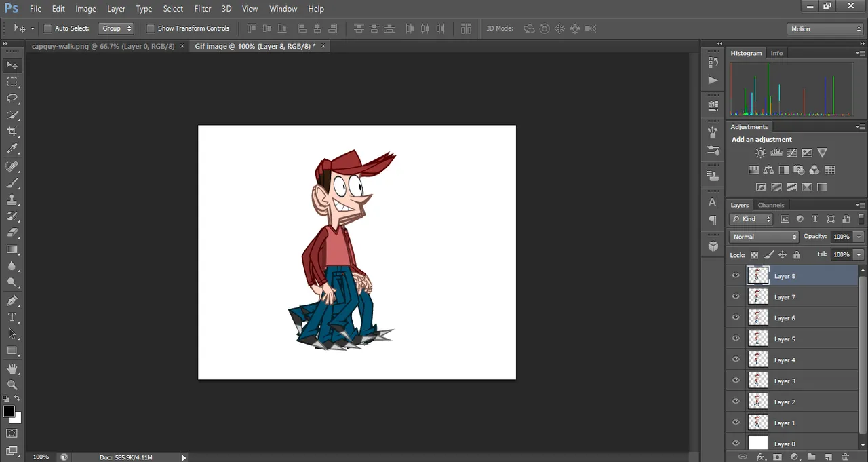868x462 pixels.
Task: Select the Horizontal Type tool
Action: tap(12, 317)
